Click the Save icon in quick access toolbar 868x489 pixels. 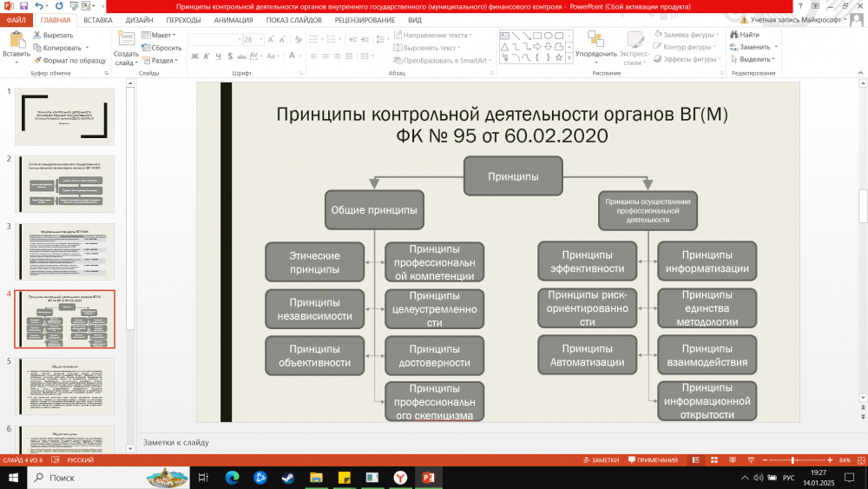[x=23, y=6]
